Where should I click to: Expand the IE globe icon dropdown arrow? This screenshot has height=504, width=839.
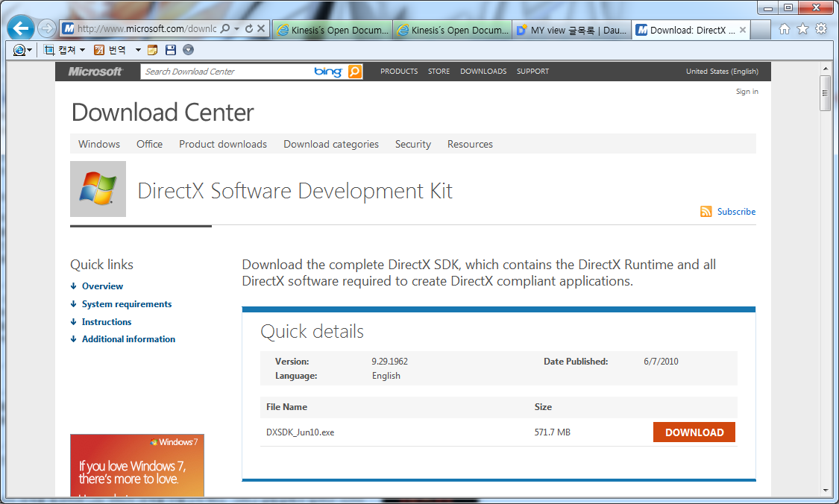29,50
